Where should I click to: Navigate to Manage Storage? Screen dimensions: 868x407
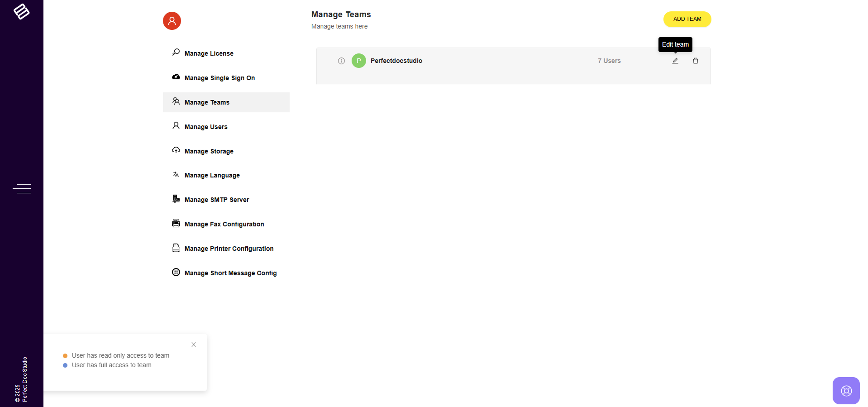pyautogui.click(x=209, y=151)
